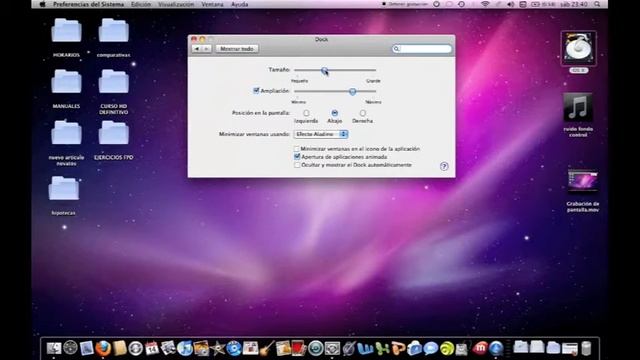Open 'Minimizar ventanas usando' dropdown
640x360 pixels.
pos(321,134)
